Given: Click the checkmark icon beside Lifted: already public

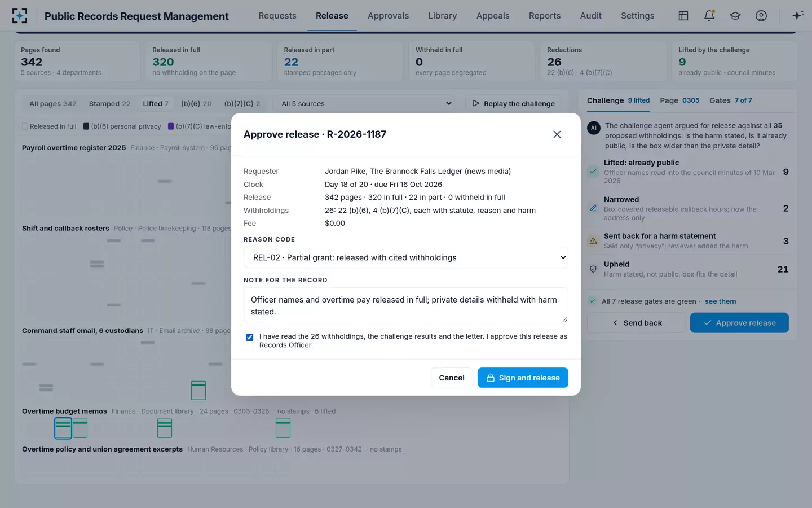Looking at the screenshot, I should point(593,172).
